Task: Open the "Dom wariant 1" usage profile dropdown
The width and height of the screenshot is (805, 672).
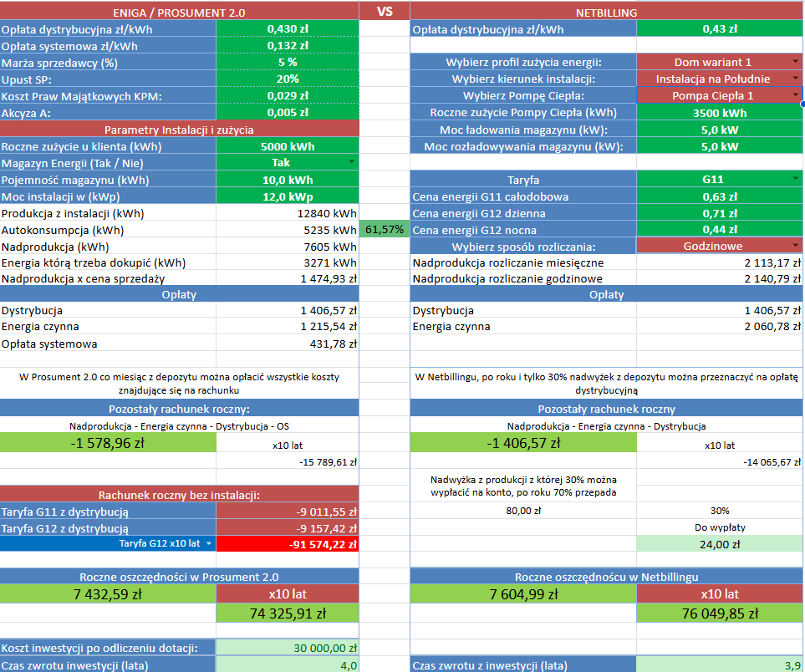Action: [x=795, y=63]
